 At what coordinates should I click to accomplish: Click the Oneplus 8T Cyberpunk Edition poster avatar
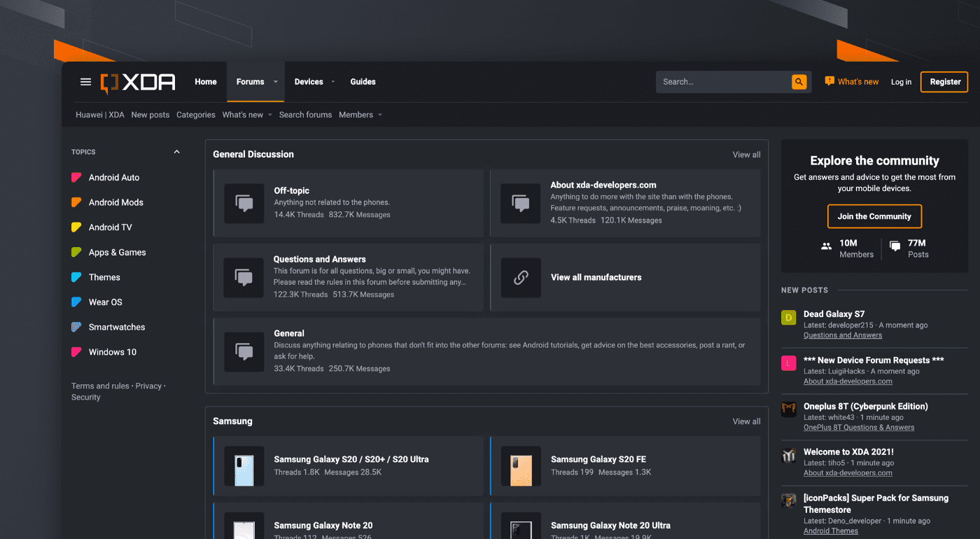click(789, 409)
